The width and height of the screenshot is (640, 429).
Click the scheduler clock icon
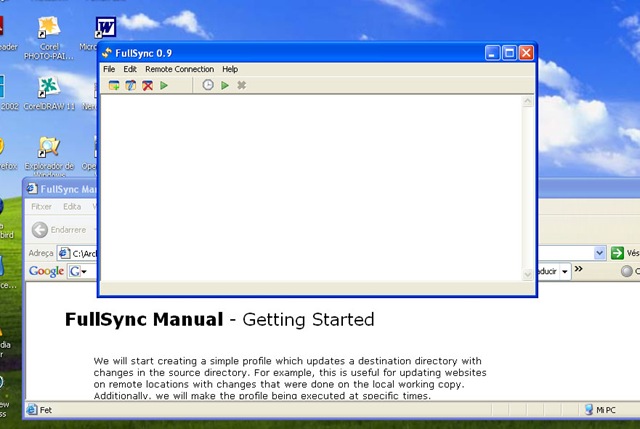(x=208, y=85)
